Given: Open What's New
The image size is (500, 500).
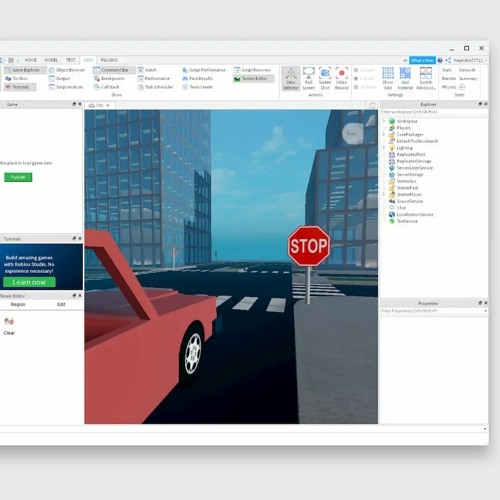Looking at the screenshot, I should click(x=422, y=60).
